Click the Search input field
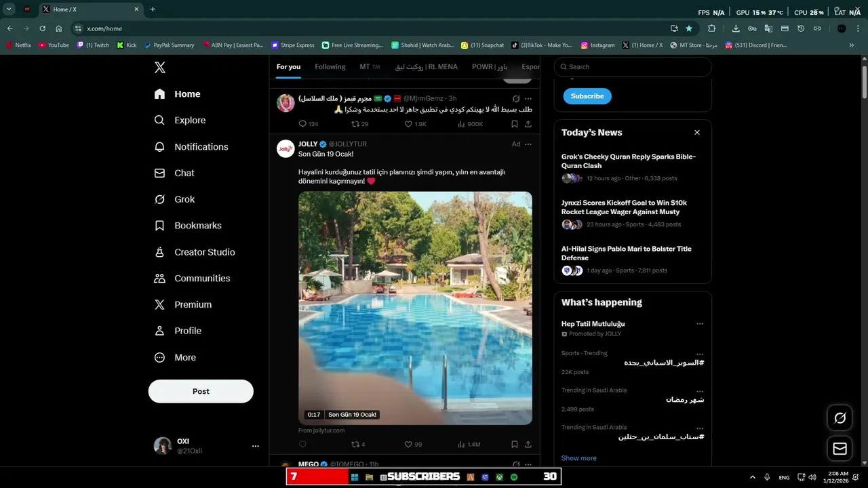This screenshot has width=868, height=488. pyautogui.click(x=633, y=67)
